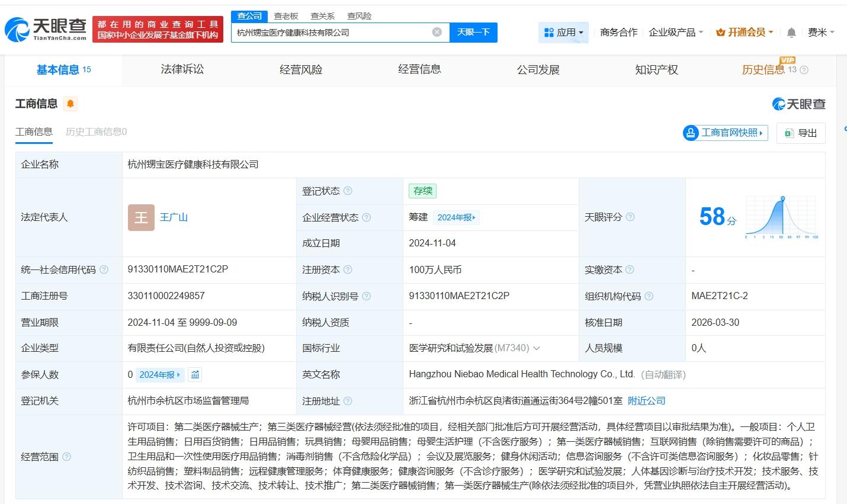Screen dimensions: 847x504
Task: Open the 企业级产品 dropdown menu
Action: 676,33
